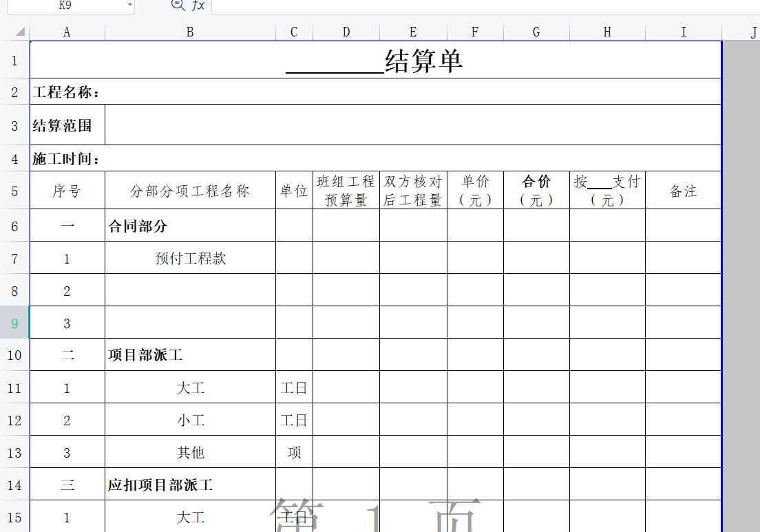Select column G header
Image resolution: width=760 pixels, height=532 pixels.
[x=536, y=32]
